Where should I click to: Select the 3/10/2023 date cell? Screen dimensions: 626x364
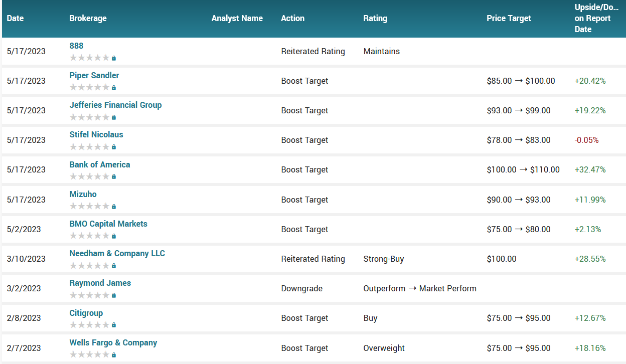tap(26, 259)
